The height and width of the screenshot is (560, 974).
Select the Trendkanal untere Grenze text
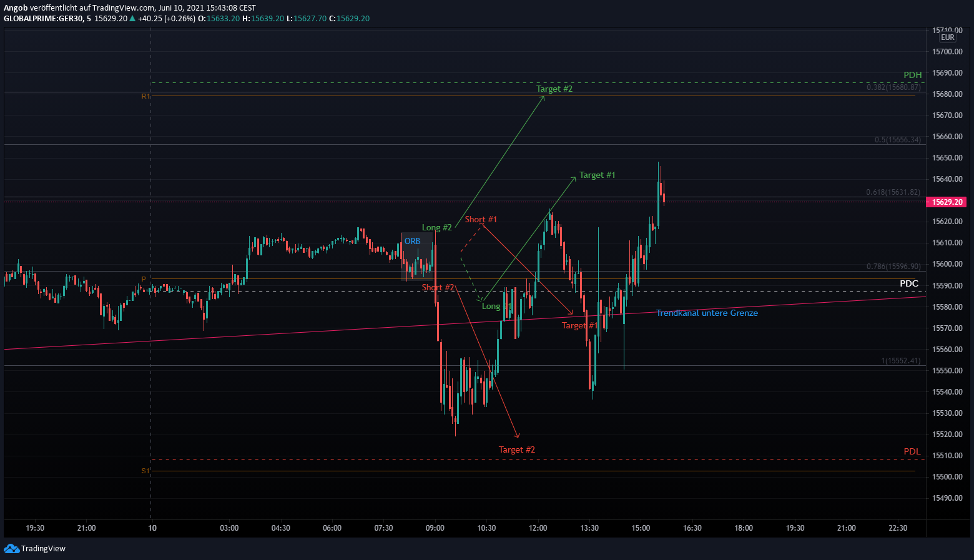tap(707, 313)
